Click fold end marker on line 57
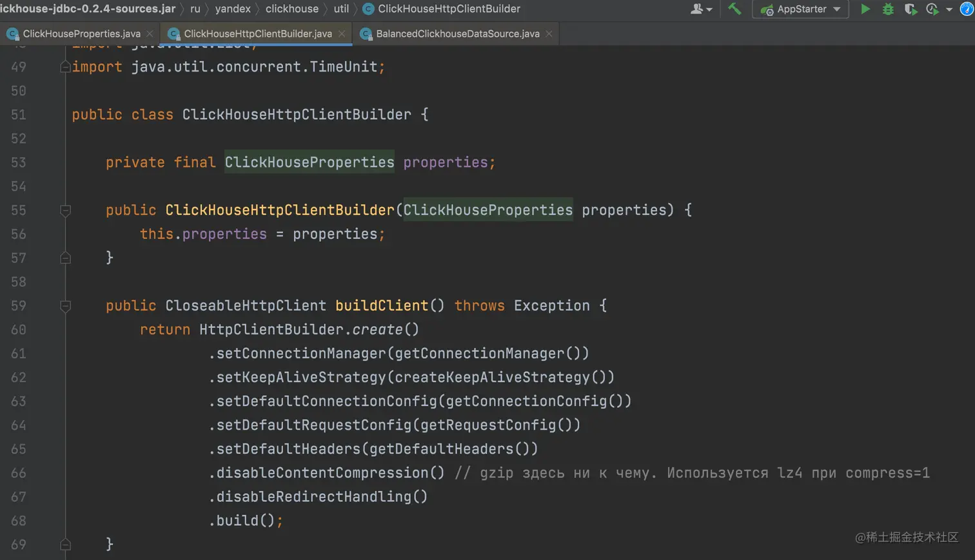The height and width of the screenshot is (560, 975). [65, 258]
